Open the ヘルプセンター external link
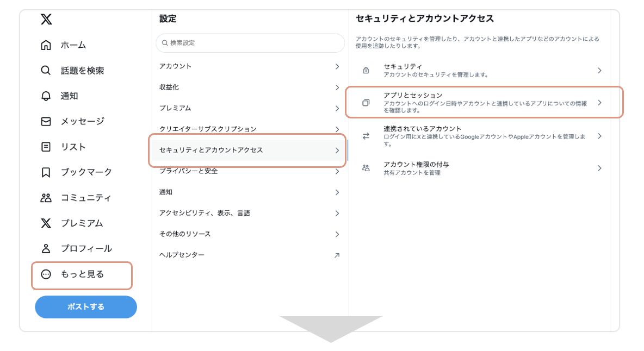This screenshot has height=351, width=644. coord(337,255)
